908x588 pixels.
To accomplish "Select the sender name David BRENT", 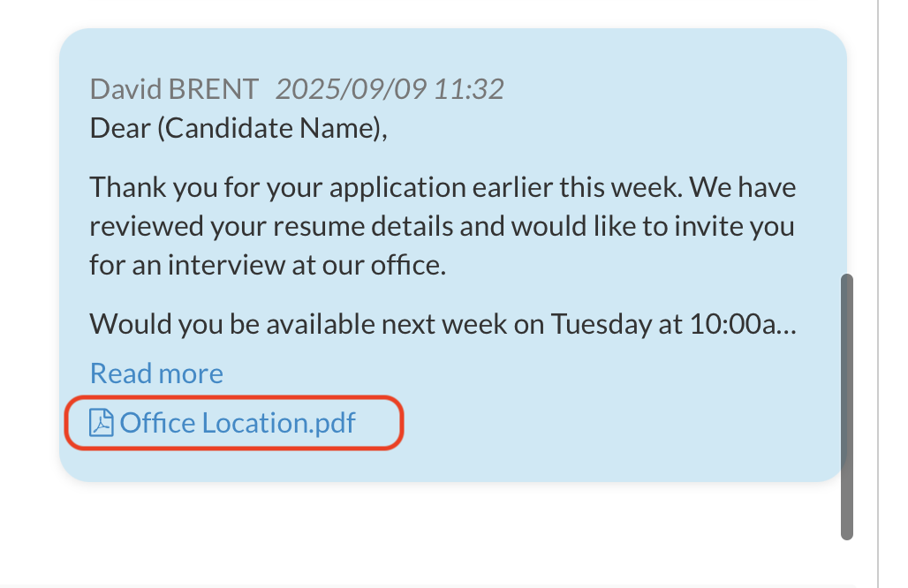I will click(174, 89).
